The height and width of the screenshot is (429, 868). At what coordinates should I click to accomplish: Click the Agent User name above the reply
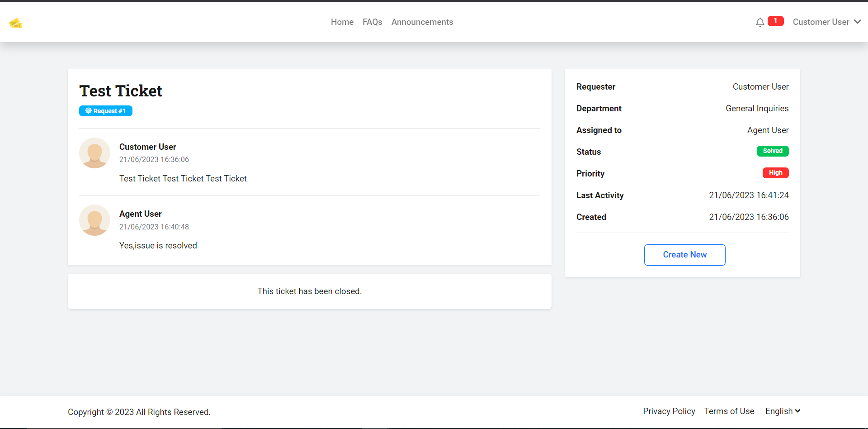click(x=140, y=214)
